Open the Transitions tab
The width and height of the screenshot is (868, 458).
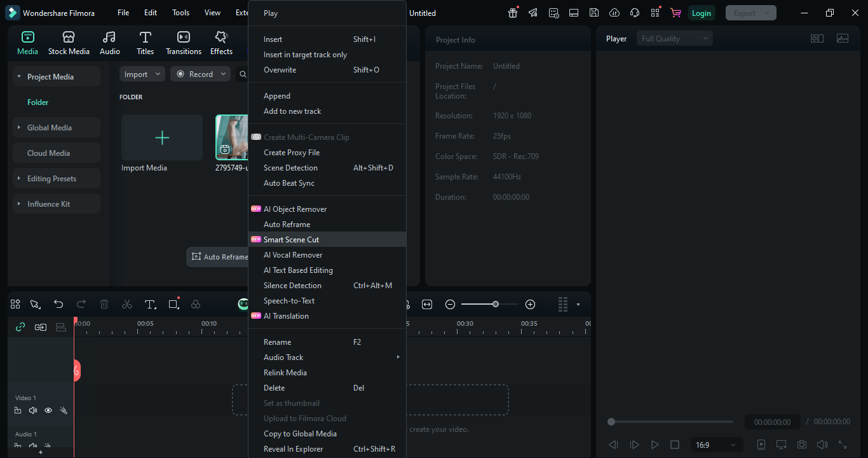[x=184, y=43]
